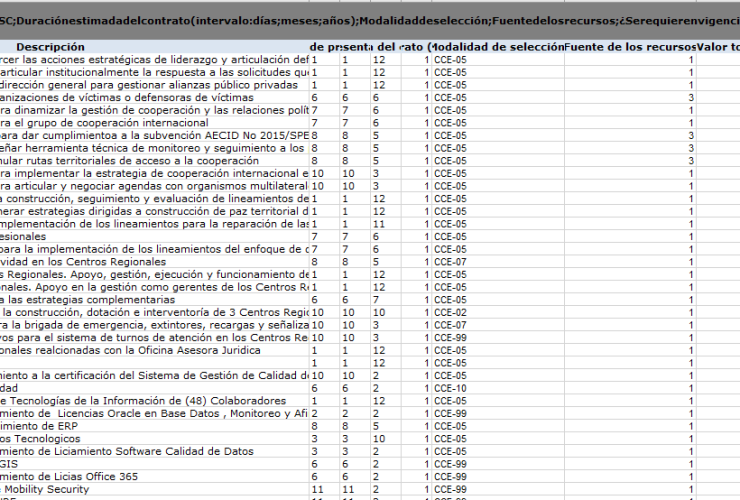Click 'construcción, seguimiento y evaluación de lineamientos' cell
The height and width of the screenshot is (500, 740).
tap(155, 199)
